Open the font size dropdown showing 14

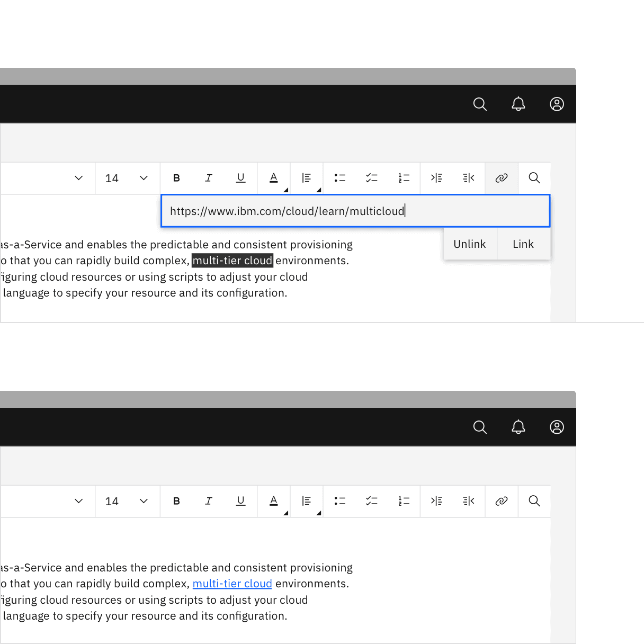127,178
